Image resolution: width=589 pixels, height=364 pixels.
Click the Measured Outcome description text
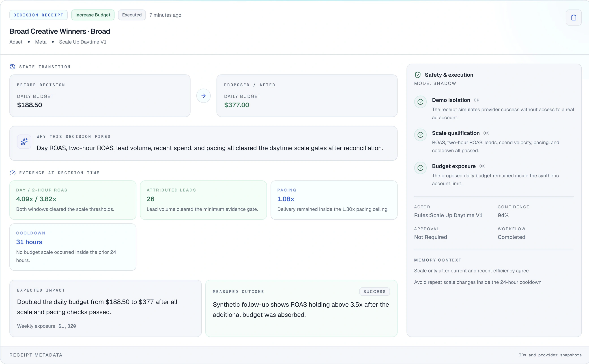[x=301, y=310]
